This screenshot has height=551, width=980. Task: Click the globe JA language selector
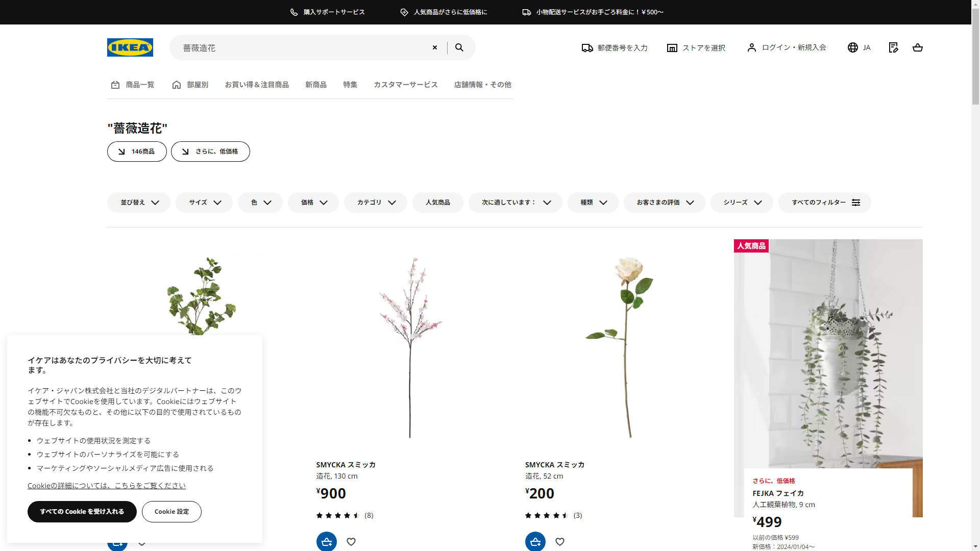point(859,47)
